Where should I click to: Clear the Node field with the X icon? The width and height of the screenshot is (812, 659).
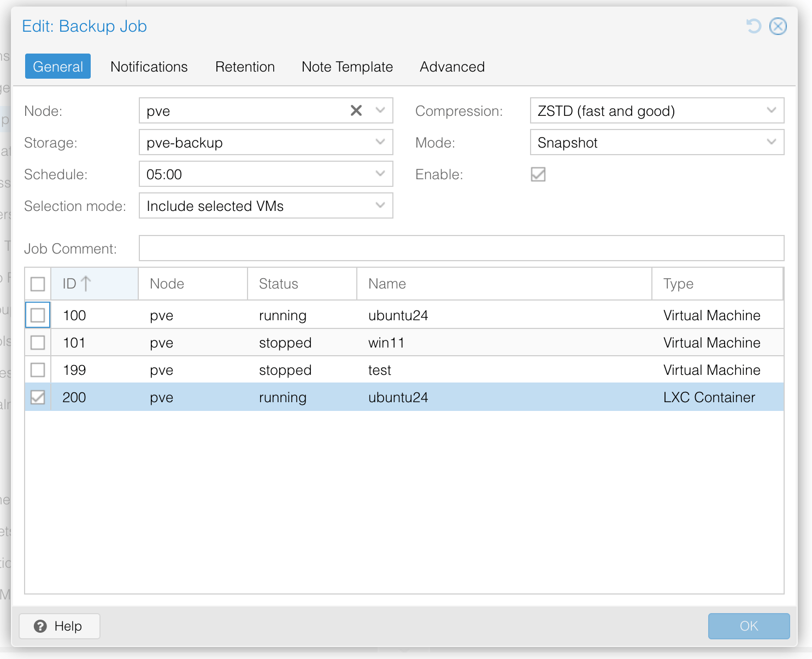(356, 110)
